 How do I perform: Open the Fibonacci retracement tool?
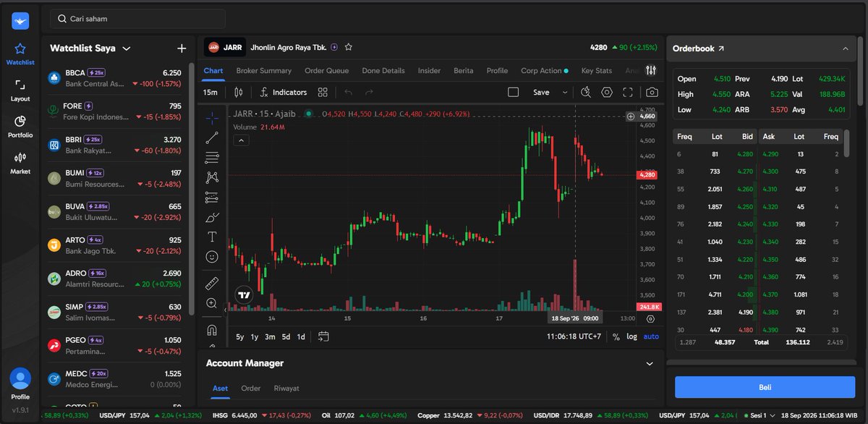pos(212,157)
